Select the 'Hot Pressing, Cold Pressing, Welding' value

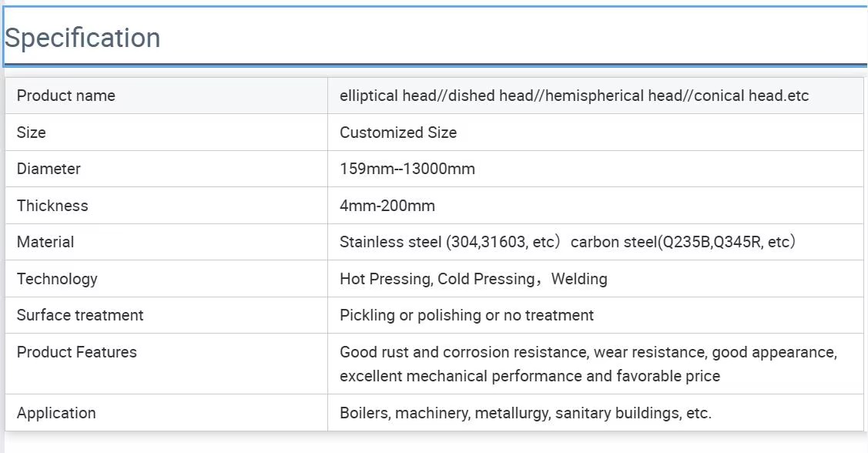click(x=474, y=279)
